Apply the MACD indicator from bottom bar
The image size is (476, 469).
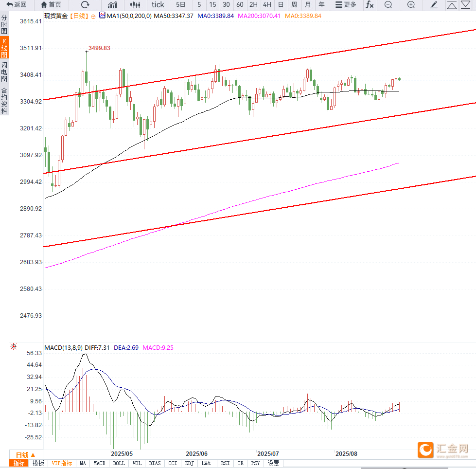(x=99, y=463)
